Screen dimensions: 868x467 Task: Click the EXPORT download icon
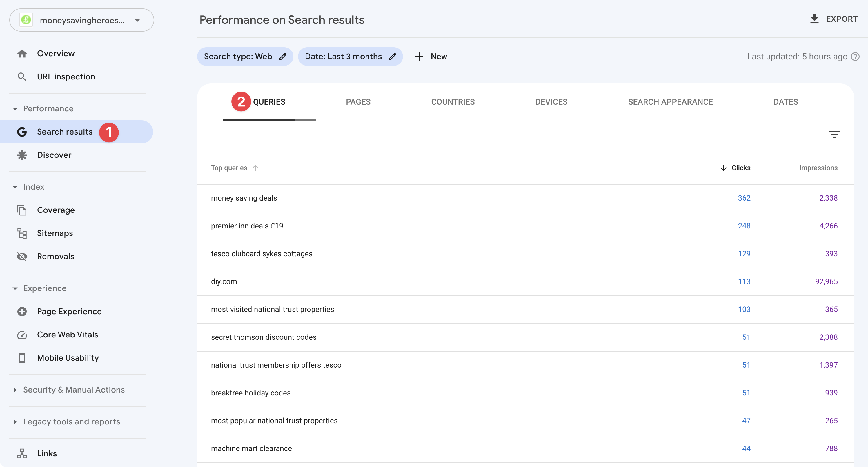click(815, 19)
